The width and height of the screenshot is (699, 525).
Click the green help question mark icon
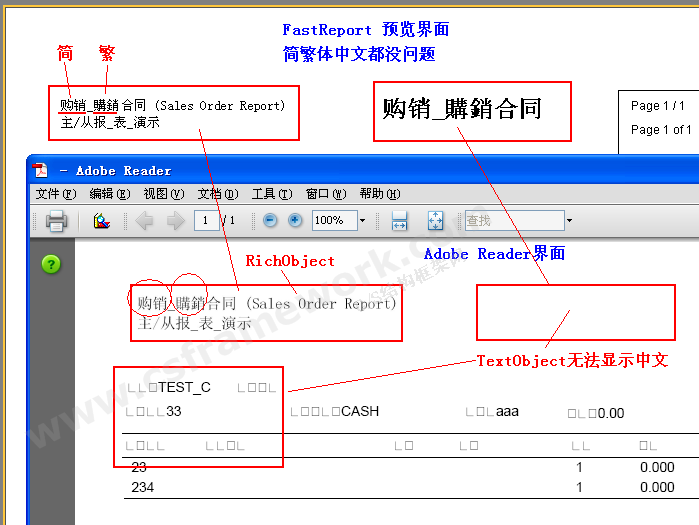point(51,264)
